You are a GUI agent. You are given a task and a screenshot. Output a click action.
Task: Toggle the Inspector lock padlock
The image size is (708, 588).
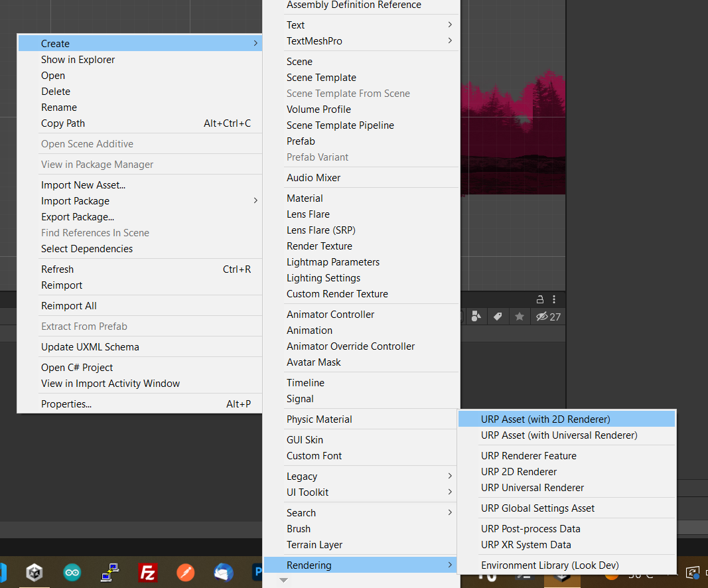(x=540, y=299)
